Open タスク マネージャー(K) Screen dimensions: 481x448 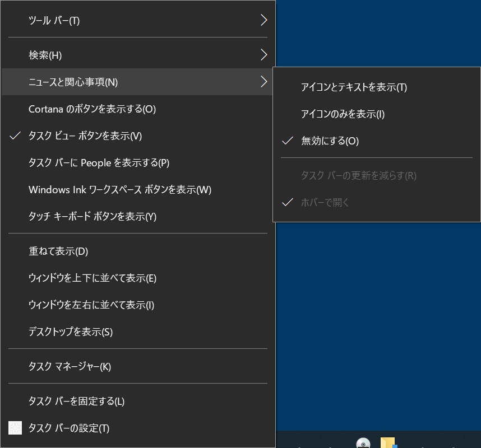pos(137,366)
